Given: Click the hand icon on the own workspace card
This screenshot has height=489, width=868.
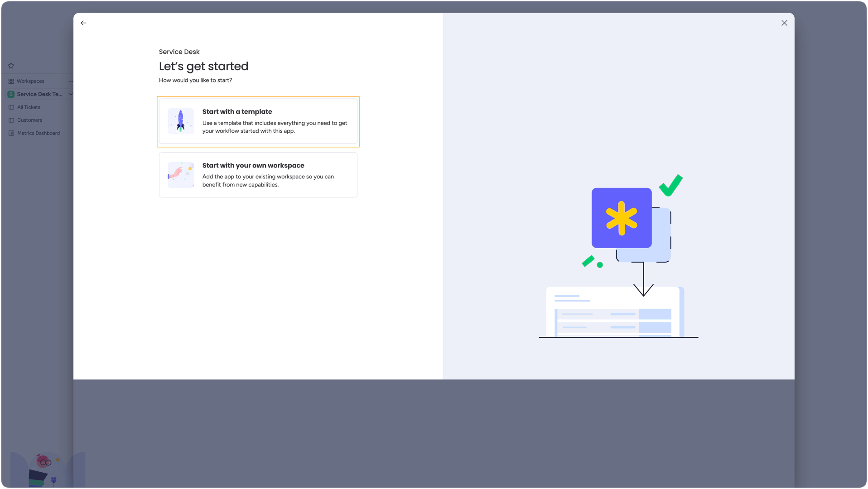Looking at the screenshot, I should tap(181, 175).
